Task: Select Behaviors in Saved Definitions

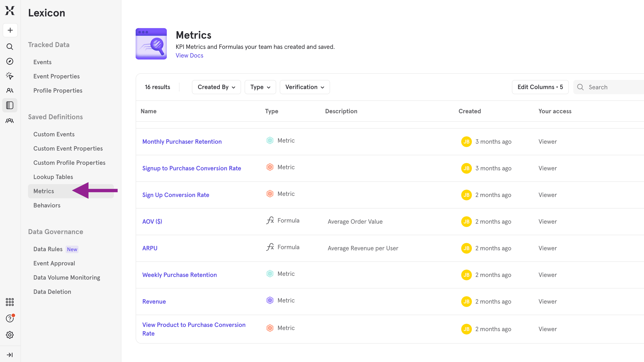Action: click(x=47, y=205)
